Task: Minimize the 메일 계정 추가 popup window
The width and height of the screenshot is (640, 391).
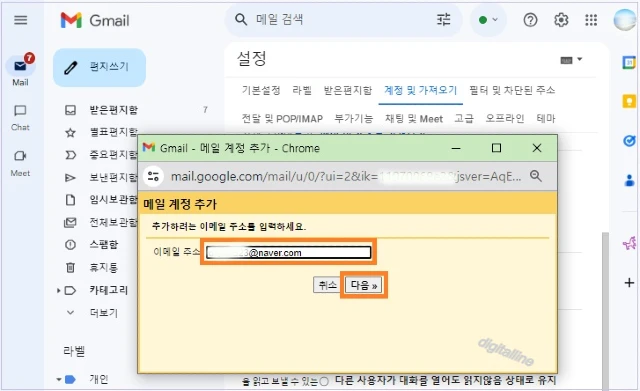Action: click(456, 148)
